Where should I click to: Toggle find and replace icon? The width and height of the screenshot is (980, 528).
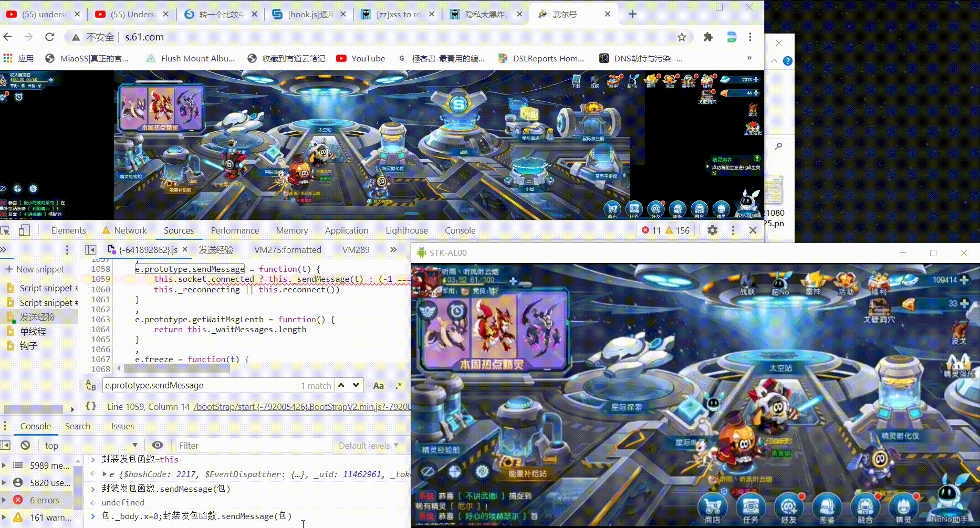pyautogui.click(x=91, y=385)
